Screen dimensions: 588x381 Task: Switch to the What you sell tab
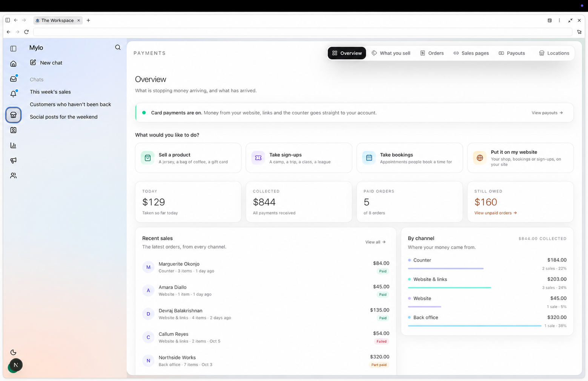coord(391,53)
